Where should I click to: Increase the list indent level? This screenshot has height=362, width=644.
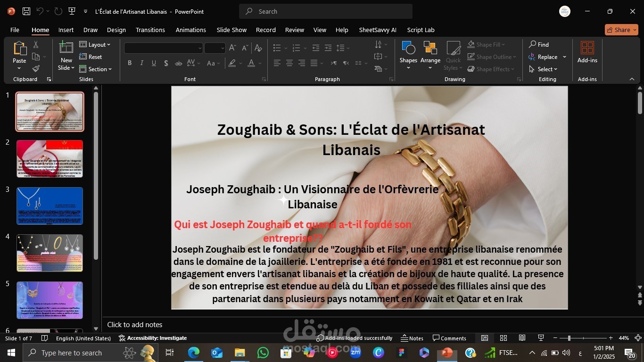[x=328, y=48]
